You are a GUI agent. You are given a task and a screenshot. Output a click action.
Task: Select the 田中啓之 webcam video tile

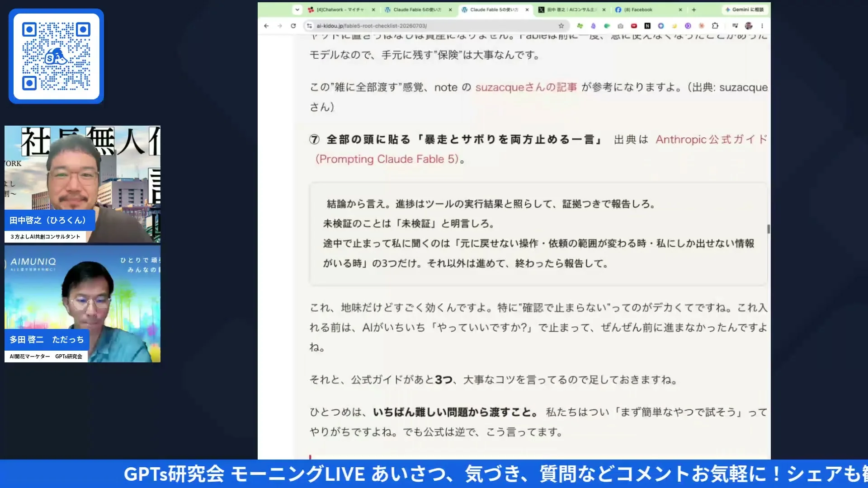point(82,184)
